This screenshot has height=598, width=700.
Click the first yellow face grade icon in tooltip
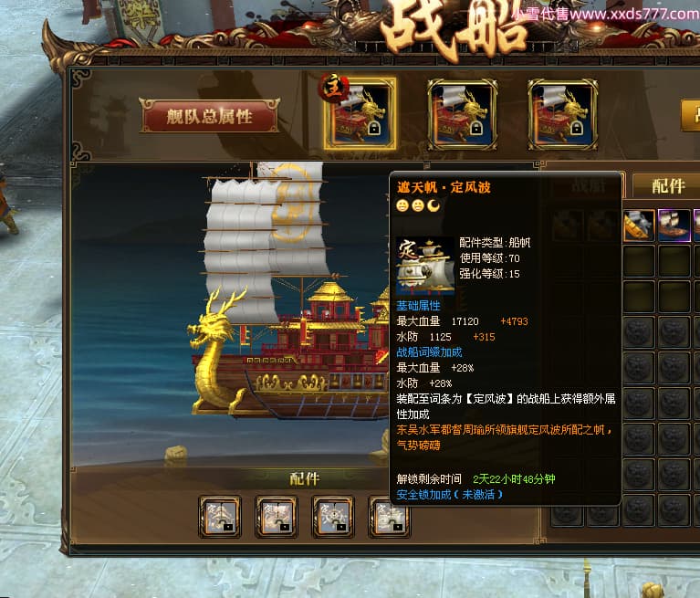pos(402,205)
